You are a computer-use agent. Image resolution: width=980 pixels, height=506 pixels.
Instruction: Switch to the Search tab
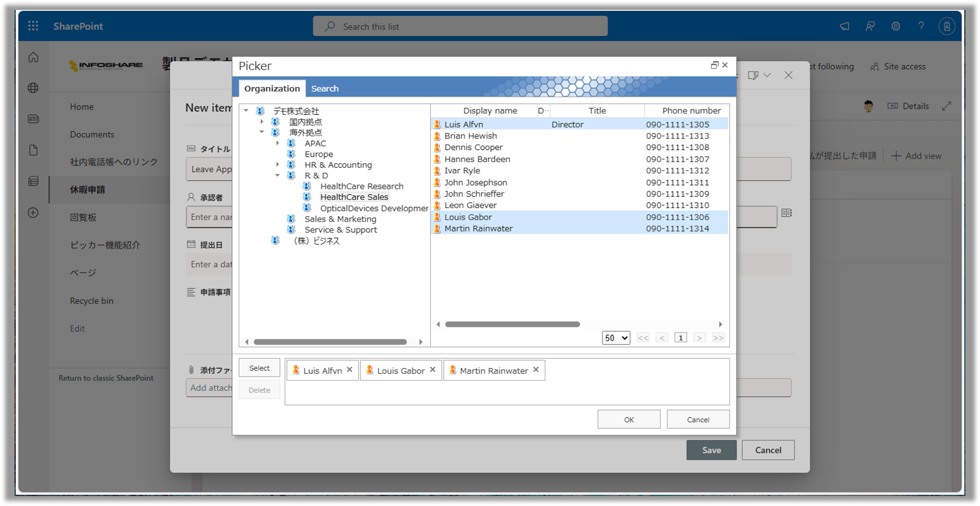point(324,89)
